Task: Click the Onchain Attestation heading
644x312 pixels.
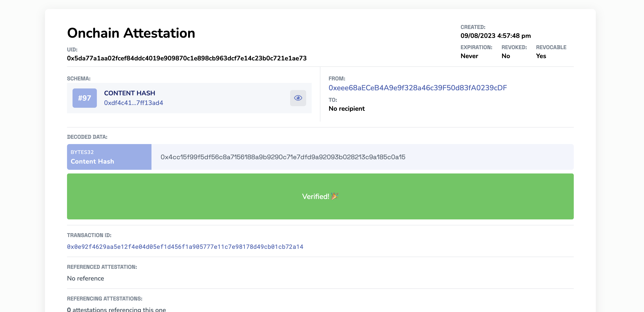Action: [131, 33]
